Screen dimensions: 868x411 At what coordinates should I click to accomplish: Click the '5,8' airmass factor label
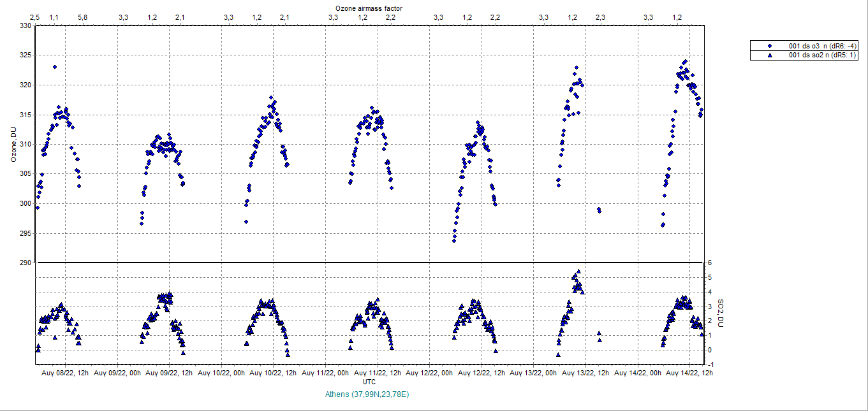click(x=82, y=17)
